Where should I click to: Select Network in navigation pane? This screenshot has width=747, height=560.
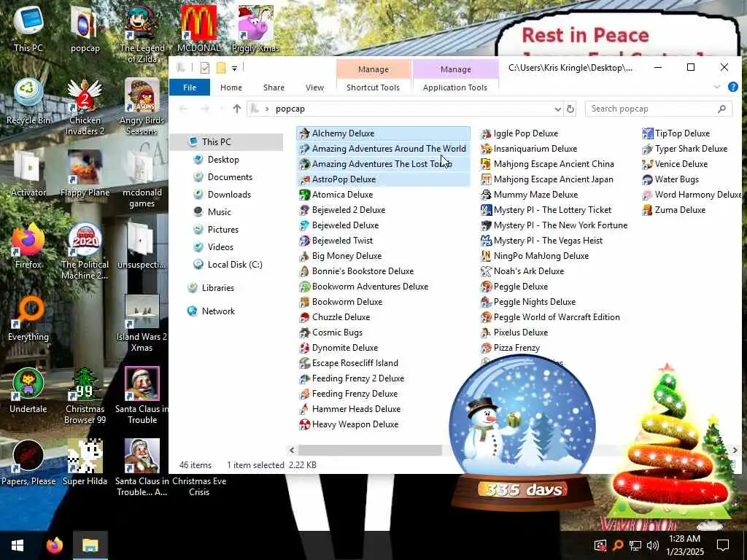click(217, 311)
